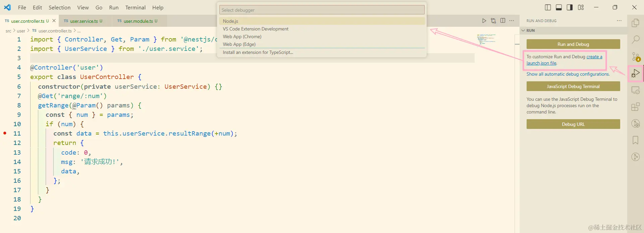Toggle the bottom panel layout
The width and height of the screenshot is (644, 233).
pos(559,7)
